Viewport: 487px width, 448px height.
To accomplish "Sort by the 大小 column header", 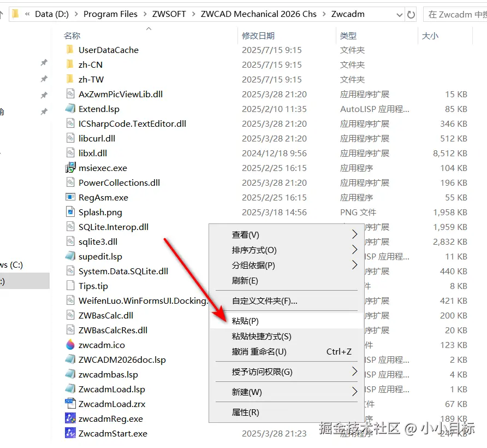I will [430, 36].
